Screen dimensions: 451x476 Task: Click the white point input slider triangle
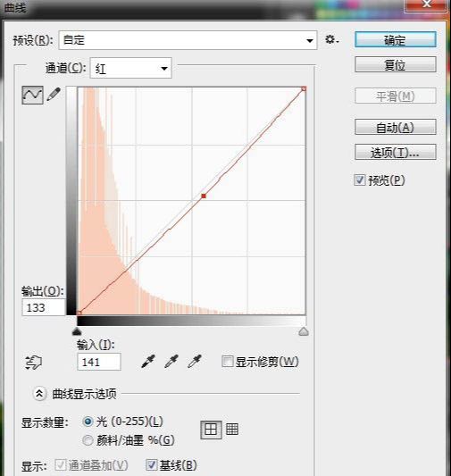click(304, 331)
